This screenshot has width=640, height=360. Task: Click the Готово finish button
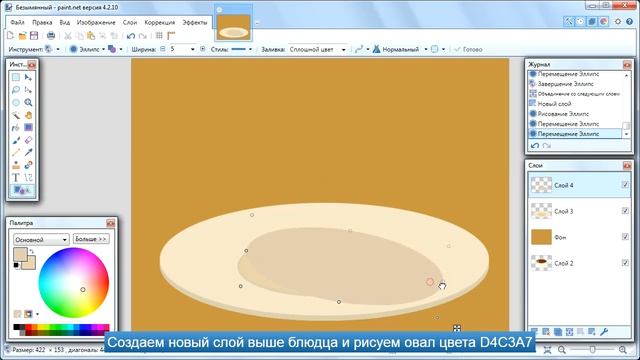468,49
